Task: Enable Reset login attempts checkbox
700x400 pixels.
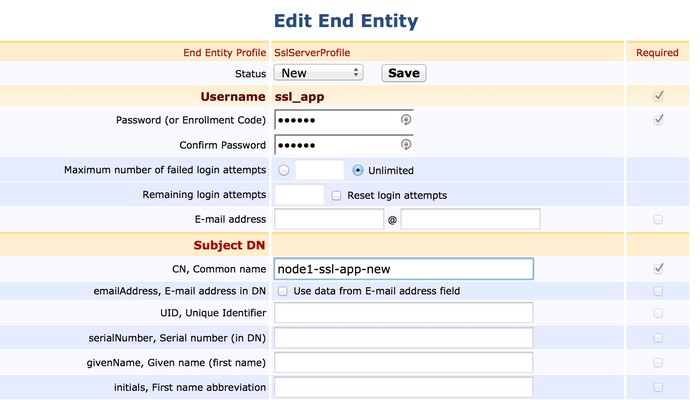Action: [337, 195]
